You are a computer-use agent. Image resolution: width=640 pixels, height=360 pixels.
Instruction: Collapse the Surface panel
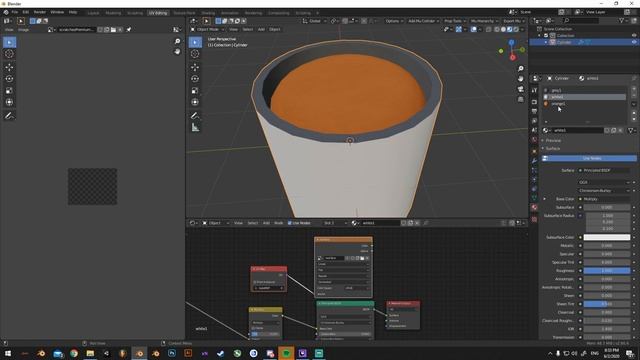pyautogui.click(x=553, y=149)
